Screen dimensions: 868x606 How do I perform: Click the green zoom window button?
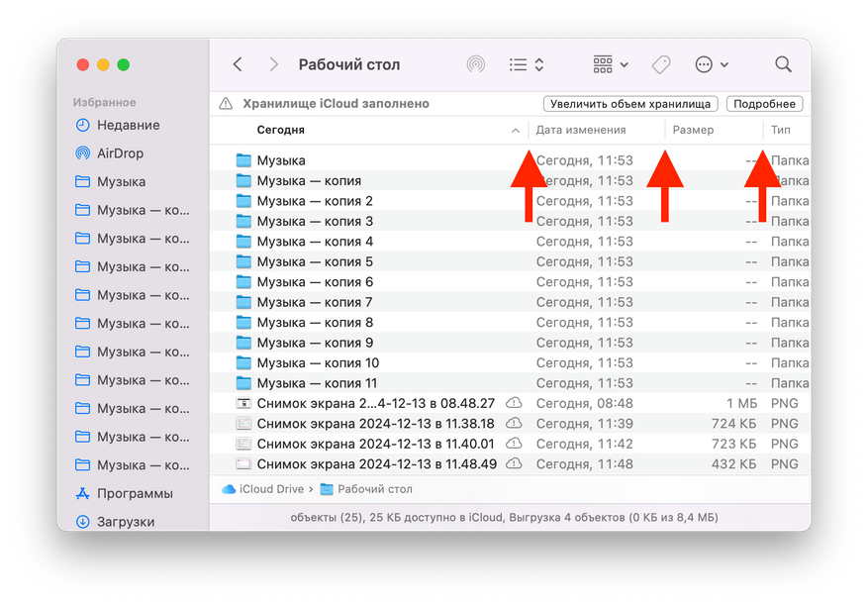tap(124, 64)
